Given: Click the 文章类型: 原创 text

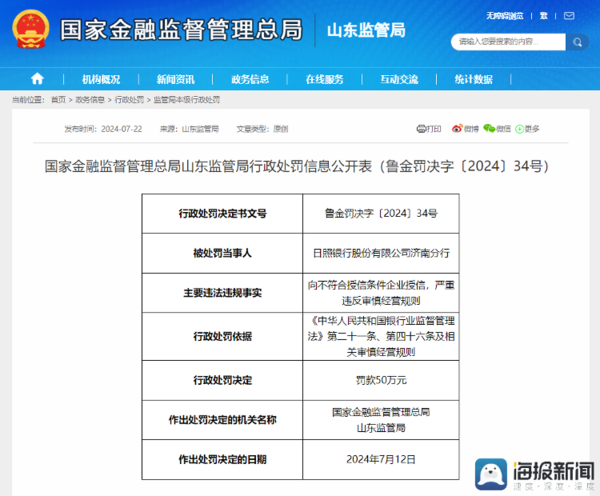Looking at the screenshot, I should [262, 129].
